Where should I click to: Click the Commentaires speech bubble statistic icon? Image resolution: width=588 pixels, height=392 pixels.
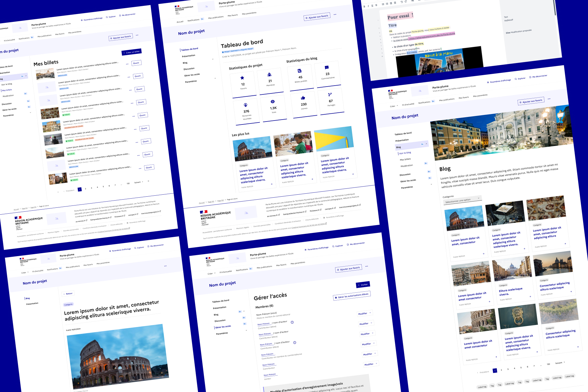327,68
